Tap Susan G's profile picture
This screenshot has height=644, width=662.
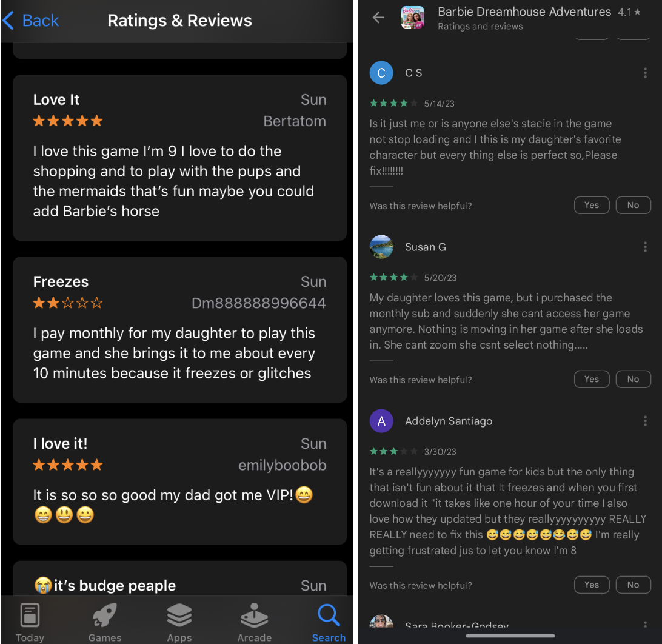coord(381,247)
